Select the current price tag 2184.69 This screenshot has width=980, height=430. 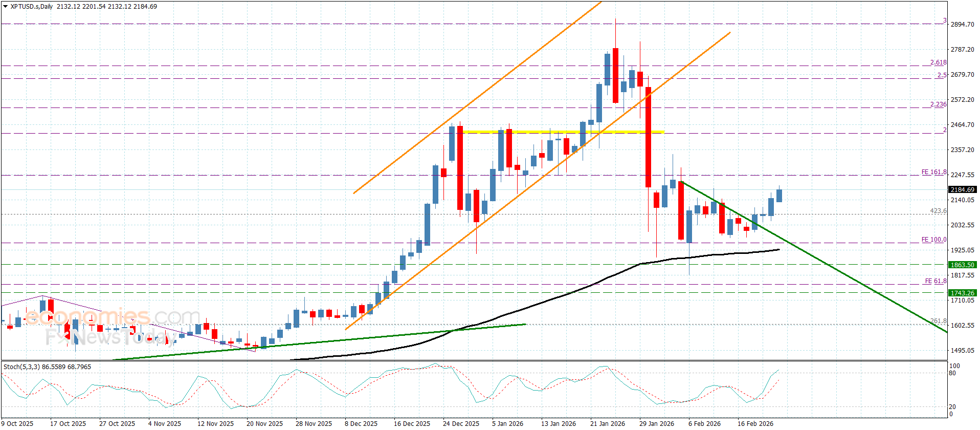962,189
